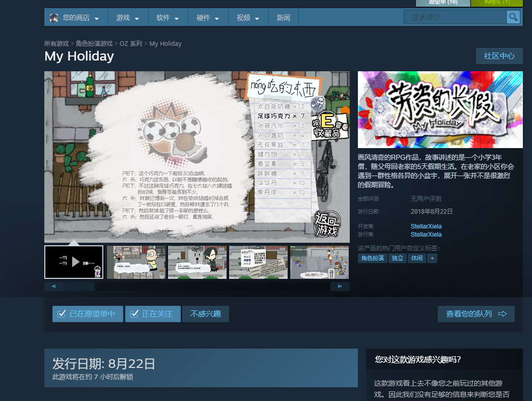Select the dark-haired character screenshot thumbnail
The height and width of the screenshot is (401, 532).
tap(197, 262)
